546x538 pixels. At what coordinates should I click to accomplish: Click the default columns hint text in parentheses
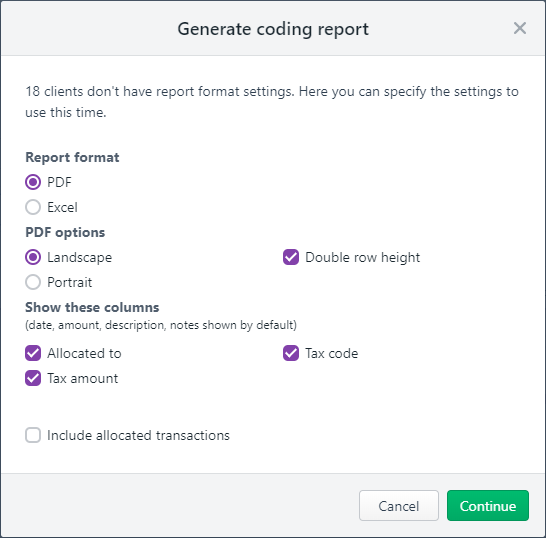(161, 325)
